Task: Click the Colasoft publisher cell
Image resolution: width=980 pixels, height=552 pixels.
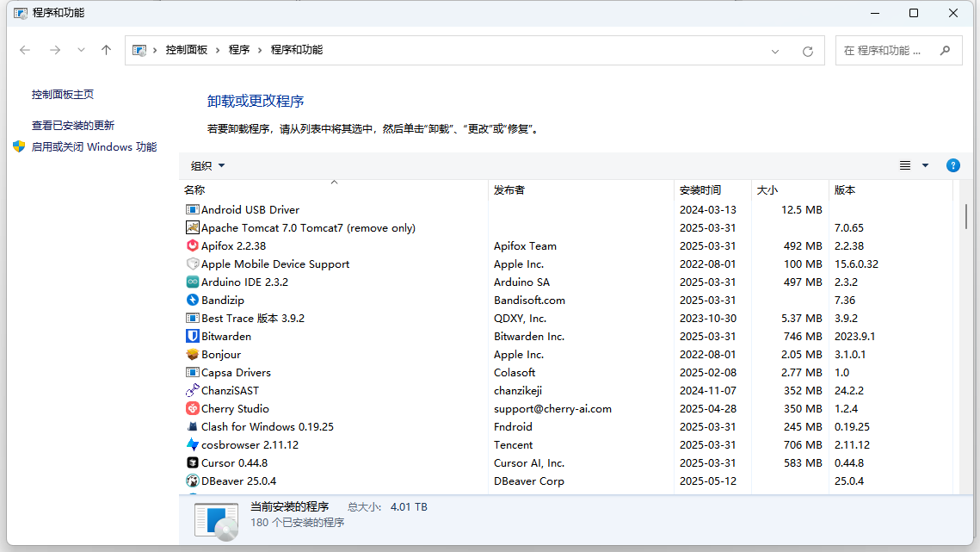Action: [x=515, y=372]
